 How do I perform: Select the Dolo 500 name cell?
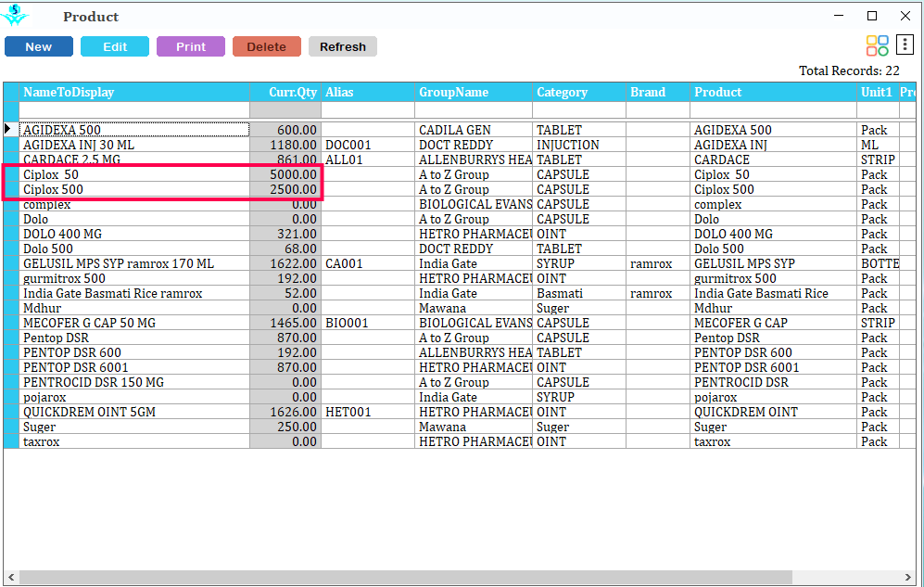[x=134, y=249]
